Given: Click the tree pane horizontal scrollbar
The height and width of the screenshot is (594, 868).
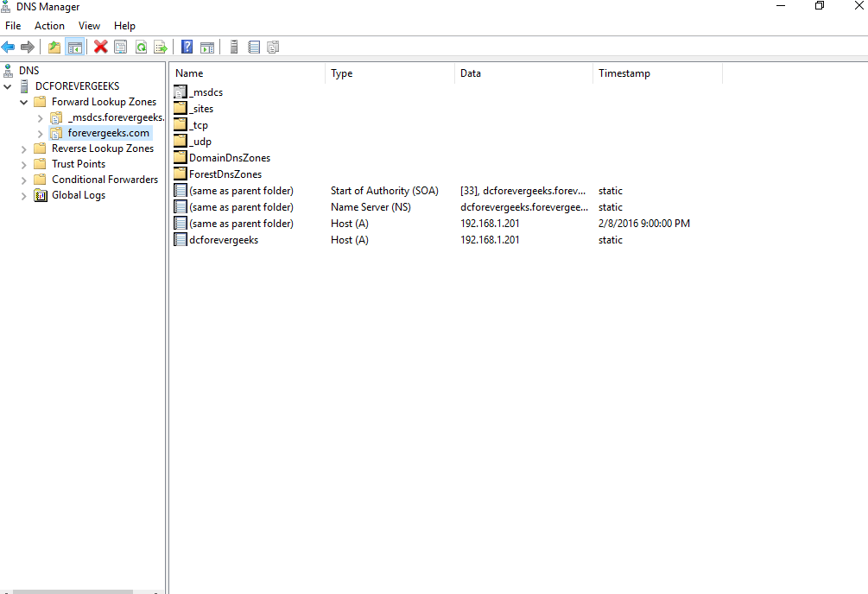Looking at the screenshot, I should (x=72, y=591).
